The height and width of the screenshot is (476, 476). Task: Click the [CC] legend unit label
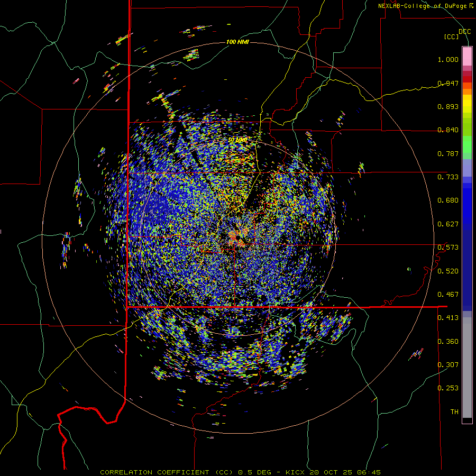pos(451,36)
